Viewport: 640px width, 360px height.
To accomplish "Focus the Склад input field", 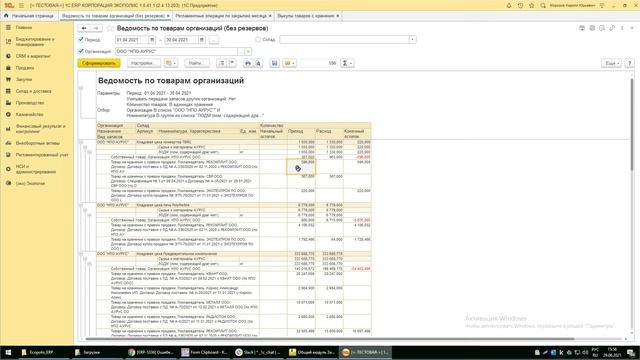I will pyautogui.click(x=344, y=40).
